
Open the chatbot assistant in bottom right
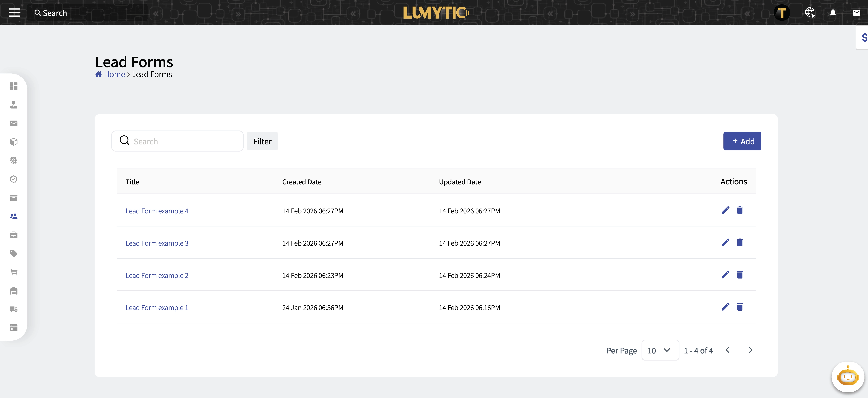coord(847,377)
